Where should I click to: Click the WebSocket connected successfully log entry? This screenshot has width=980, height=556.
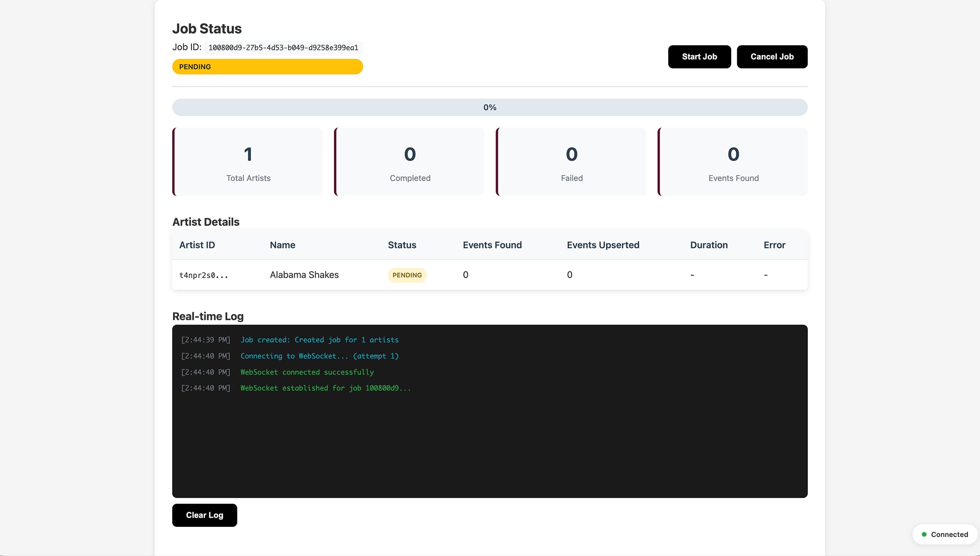pyautogui.click(x=307, y=372)
